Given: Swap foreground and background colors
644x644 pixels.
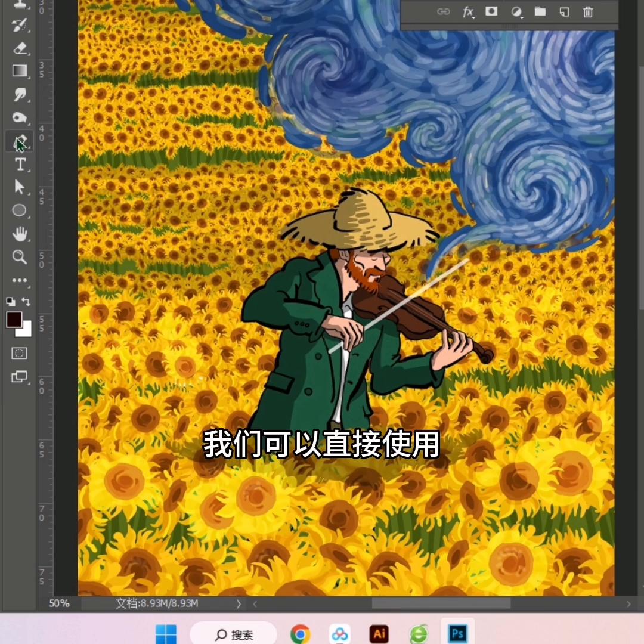Looking at the screenshot, I should click(26, 302).
